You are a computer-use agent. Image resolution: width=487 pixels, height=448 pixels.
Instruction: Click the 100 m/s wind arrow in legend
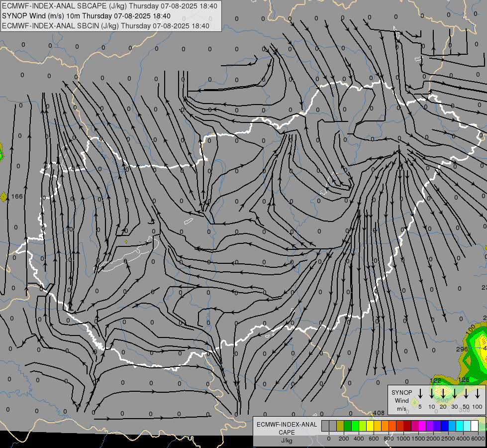(x=478, y=393)
